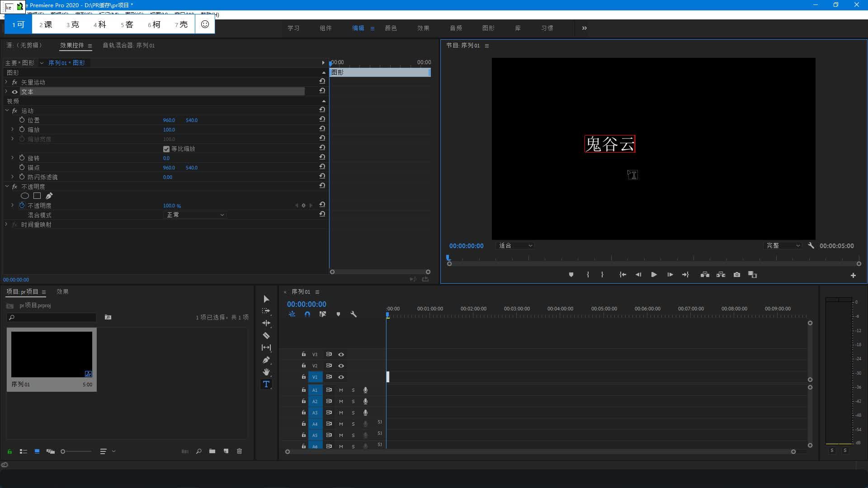The height and width of the screenshot is (488, 868).
Task: Select 序列 01 thumbnail in Project panel
Action: (52, 354)
